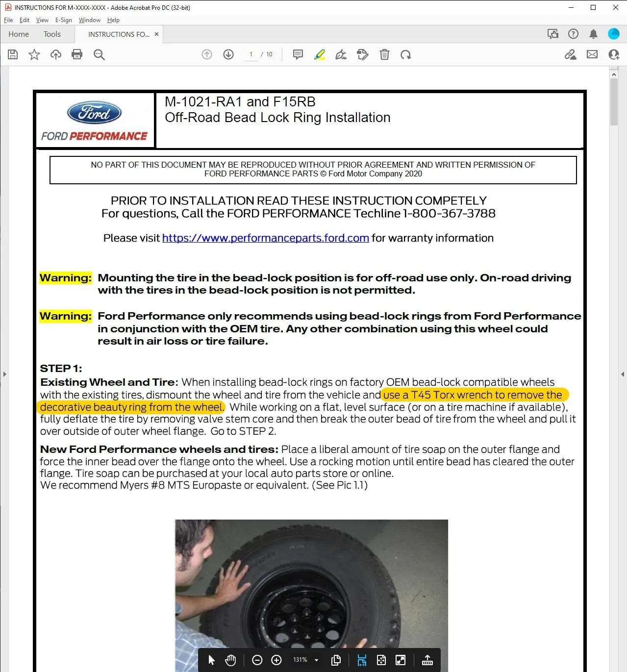
Task: Go to next page arrow
Action: point(228,54)
